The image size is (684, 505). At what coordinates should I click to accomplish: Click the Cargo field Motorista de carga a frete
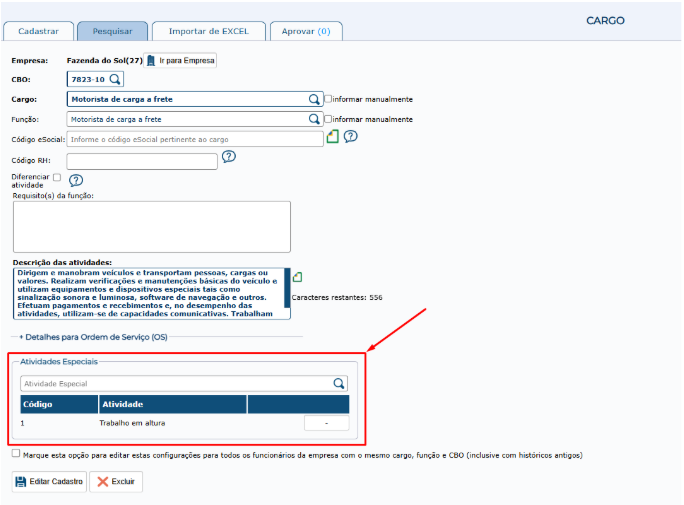(x=195, y=99)
